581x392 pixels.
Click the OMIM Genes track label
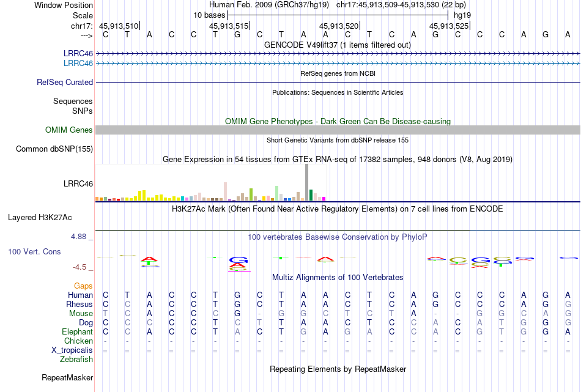pos(69,130)
